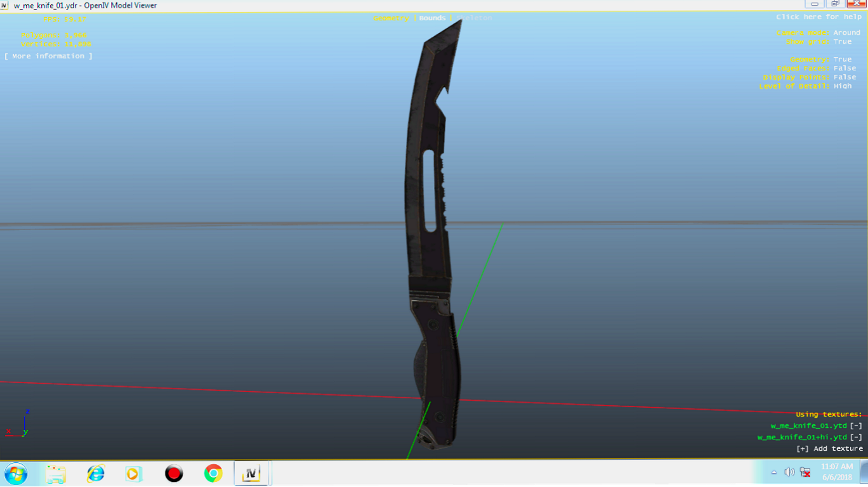Click the Windows Start orb

(x=16, y=474)
